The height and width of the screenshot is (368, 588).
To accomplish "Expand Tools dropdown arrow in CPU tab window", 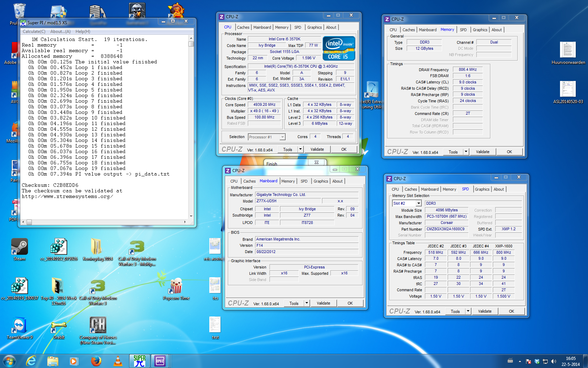I will click(x=300, y=149).
